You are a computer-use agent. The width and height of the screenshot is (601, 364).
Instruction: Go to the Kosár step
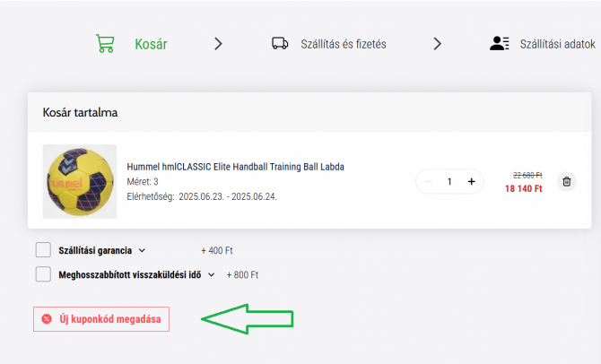point(151,44)
